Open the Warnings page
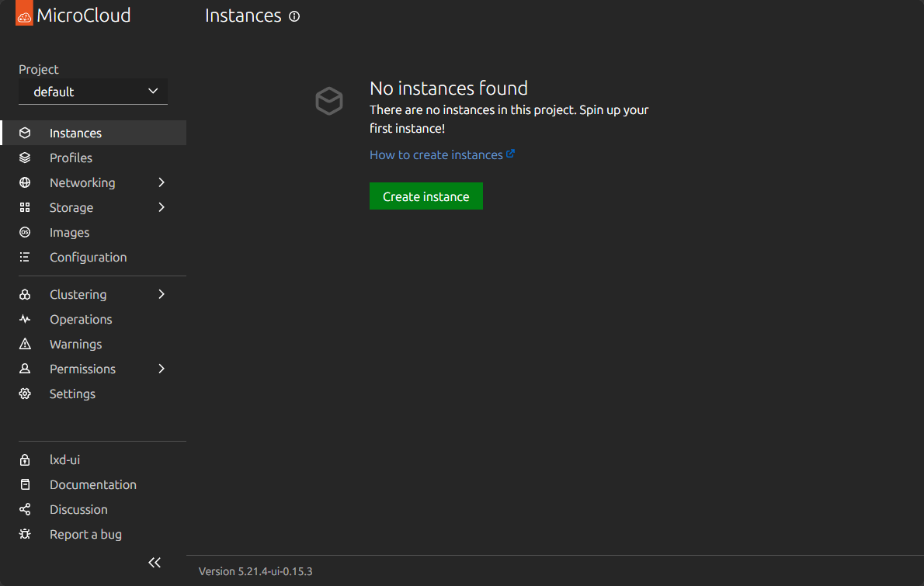The image size is (924, 586). (x=94, y=344)
